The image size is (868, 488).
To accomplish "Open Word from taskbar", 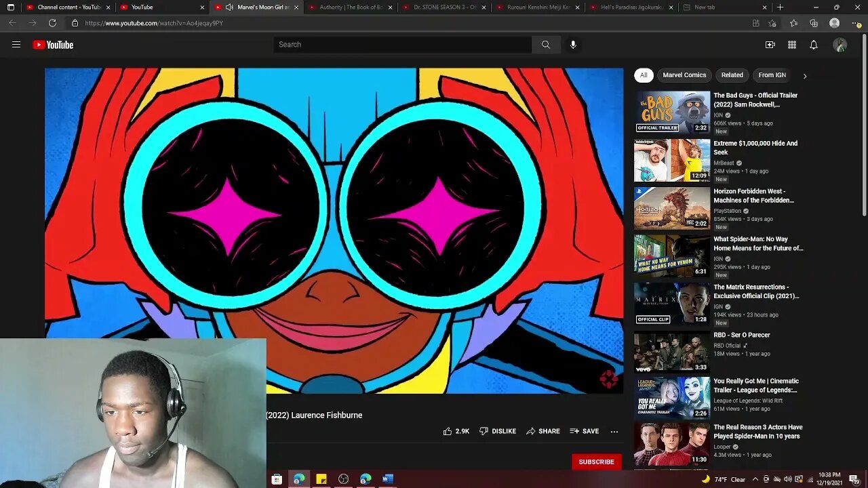I will [x=388, y=479].
